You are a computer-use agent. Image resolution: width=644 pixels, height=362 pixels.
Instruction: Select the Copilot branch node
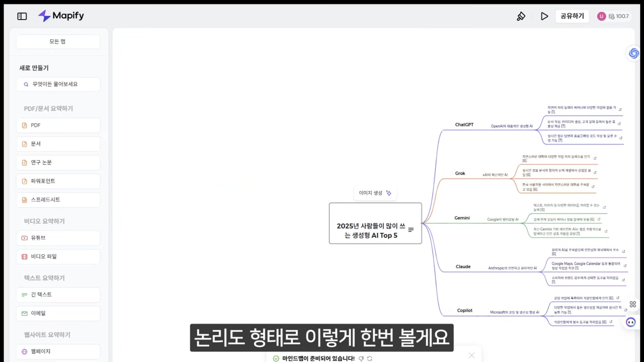(x=464, y=310)
